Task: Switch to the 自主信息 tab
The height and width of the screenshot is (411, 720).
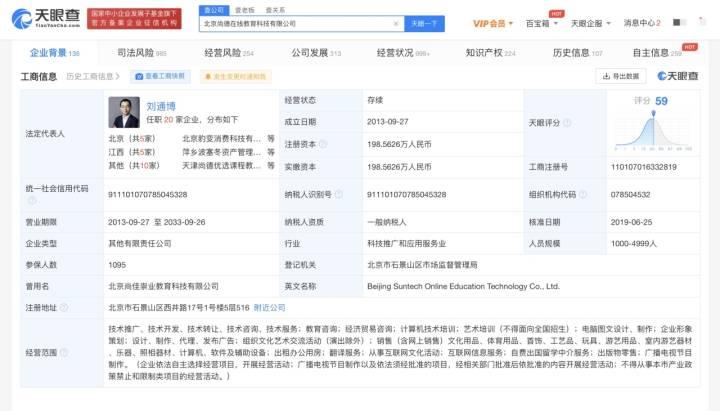Action: tap(657, 53)
